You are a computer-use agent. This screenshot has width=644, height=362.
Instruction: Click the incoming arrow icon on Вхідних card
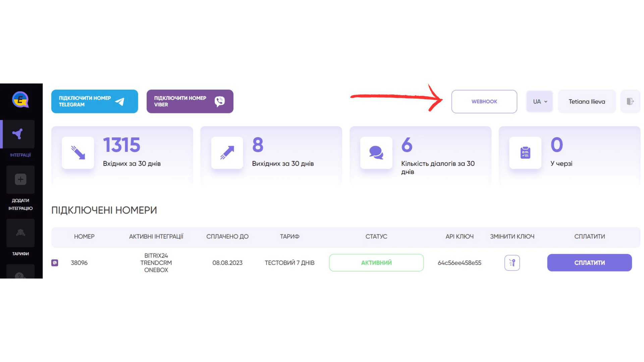click(x=78, y=153)
